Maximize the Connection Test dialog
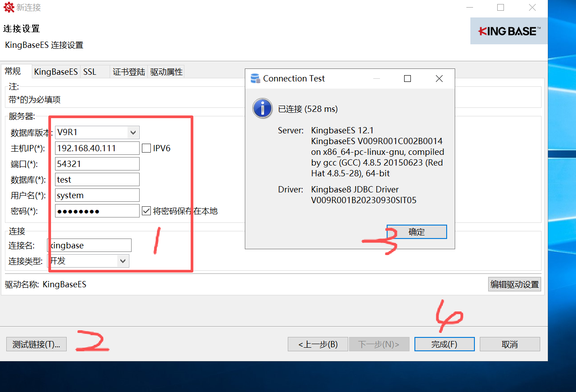The height and width of the screenshot is (392, 576). click(407, 79)
